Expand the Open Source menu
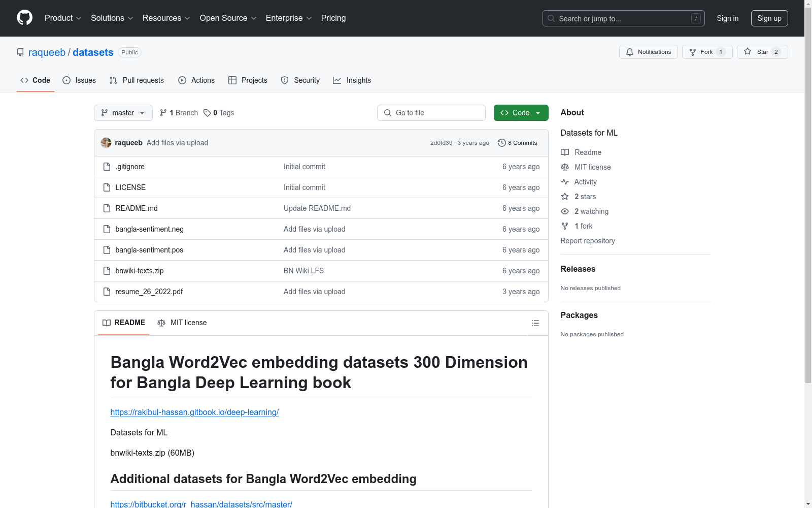This screenshot has height=508, width=812. pos(228,18)
